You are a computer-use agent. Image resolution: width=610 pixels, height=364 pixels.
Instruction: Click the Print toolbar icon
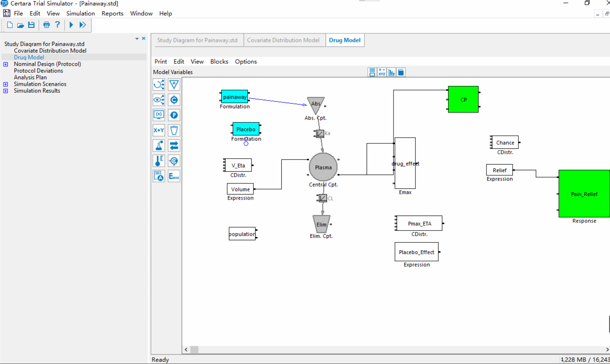click(x=46, y=25)
